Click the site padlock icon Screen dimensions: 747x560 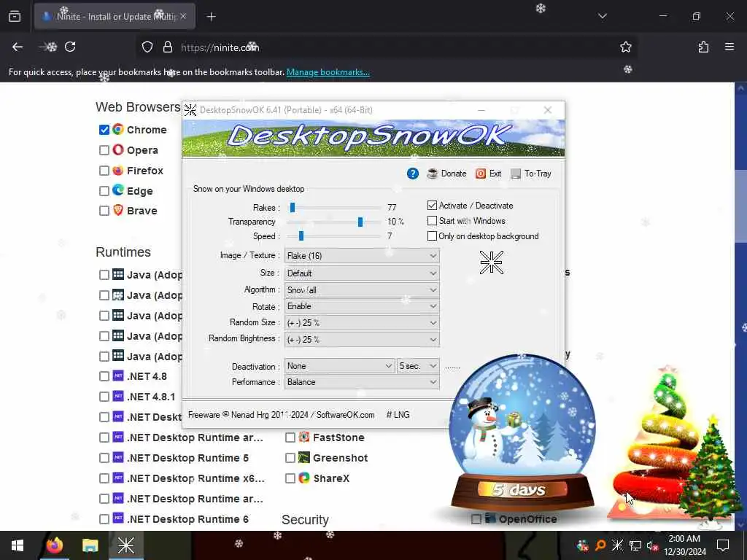click(167, 47)
